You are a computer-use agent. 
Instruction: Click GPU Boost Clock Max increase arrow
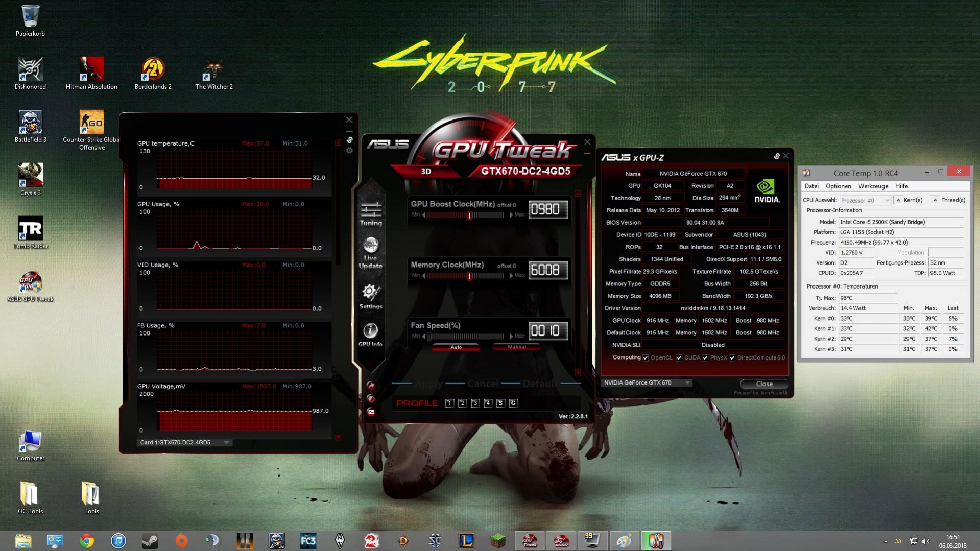pyautogui.click(x=511, y=215)
